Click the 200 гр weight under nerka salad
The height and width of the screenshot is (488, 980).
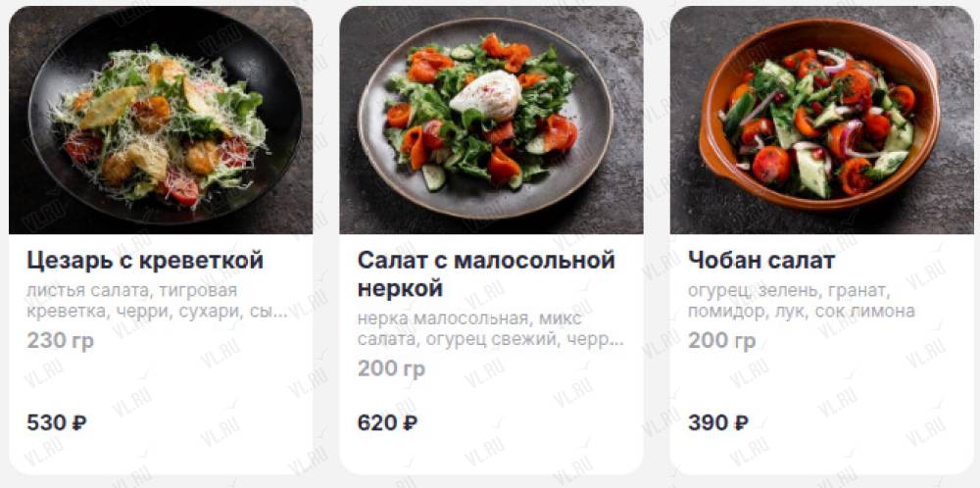coord(391,368)
